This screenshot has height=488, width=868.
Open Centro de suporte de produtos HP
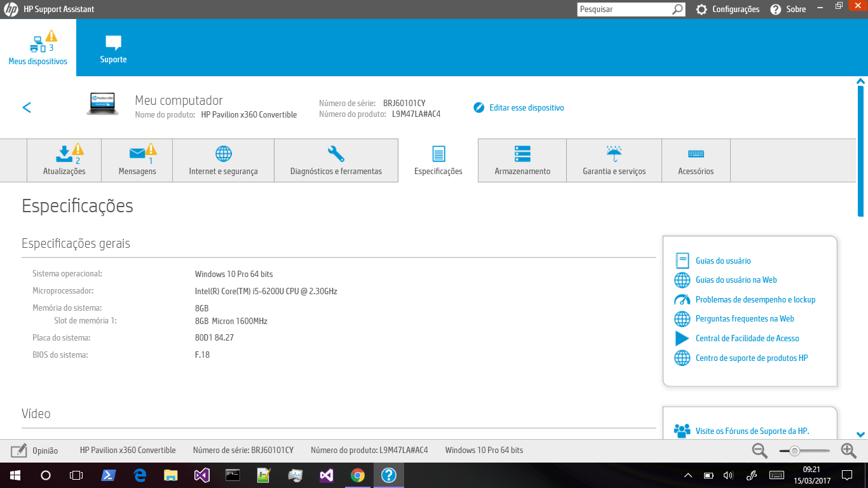(x=752, y=358)
